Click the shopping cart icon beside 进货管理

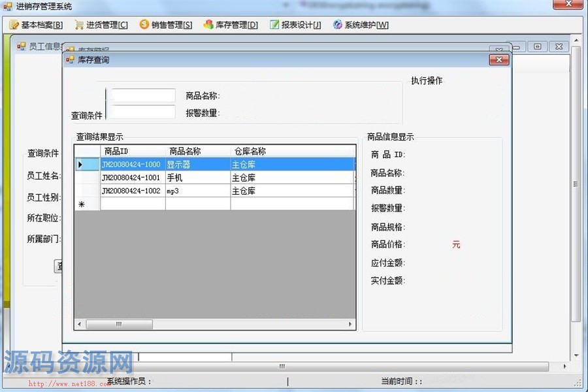click(x=79, y=25)
